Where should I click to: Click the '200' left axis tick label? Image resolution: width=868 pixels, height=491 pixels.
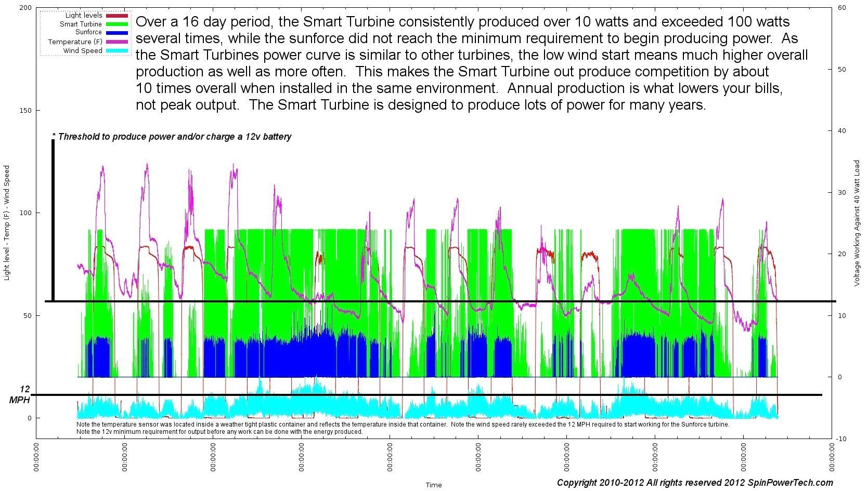(25, 8)
